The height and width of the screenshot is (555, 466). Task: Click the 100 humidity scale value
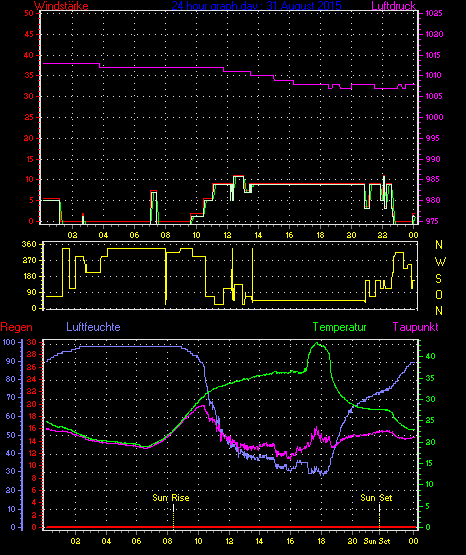point(10,342)
